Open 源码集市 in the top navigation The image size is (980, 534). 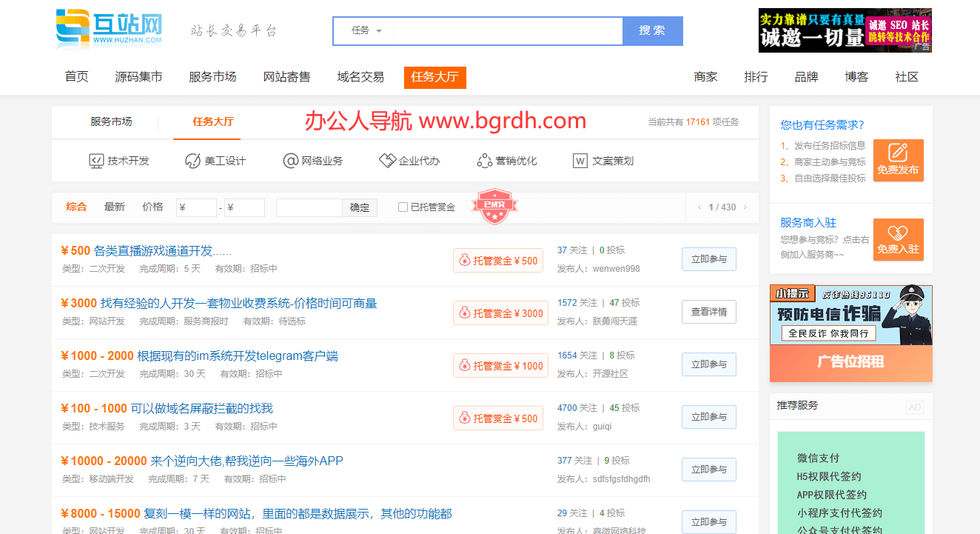tap(138, 77)
